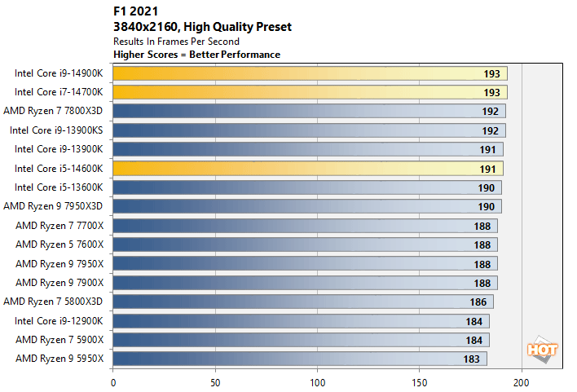Click the 188 value on the Ryzen 9 7950X bar
577x392 pixels.
click(x=482, y=265)
